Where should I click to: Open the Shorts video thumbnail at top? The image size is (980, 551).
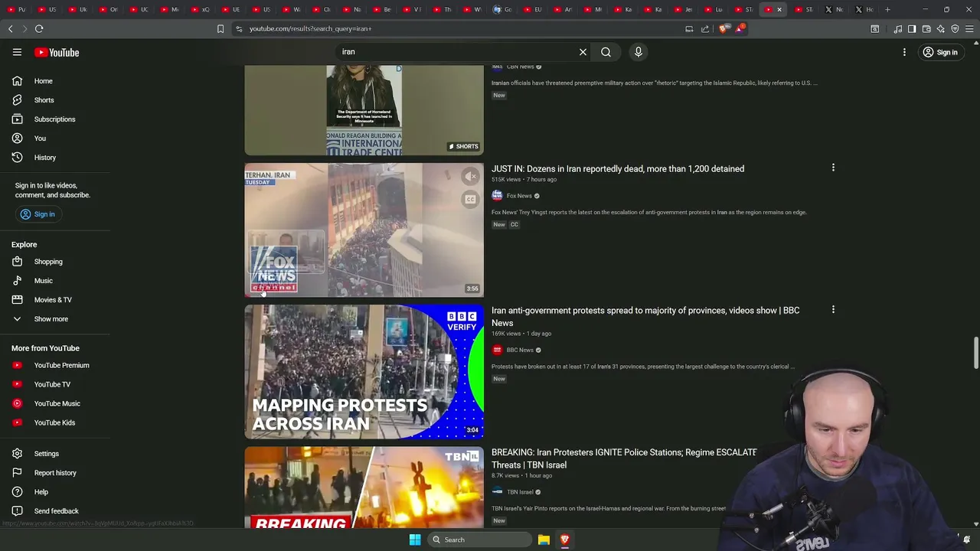364,110
